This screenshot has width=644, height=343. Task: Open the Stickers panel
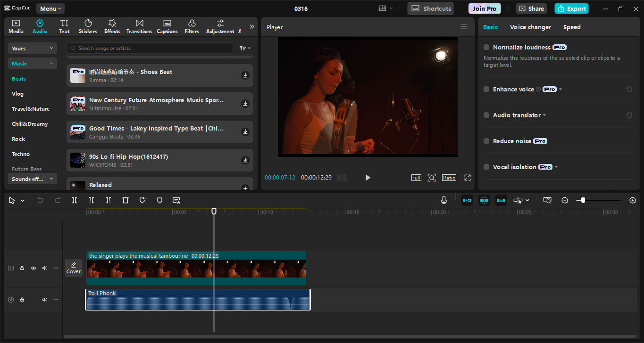click(88, 26)
